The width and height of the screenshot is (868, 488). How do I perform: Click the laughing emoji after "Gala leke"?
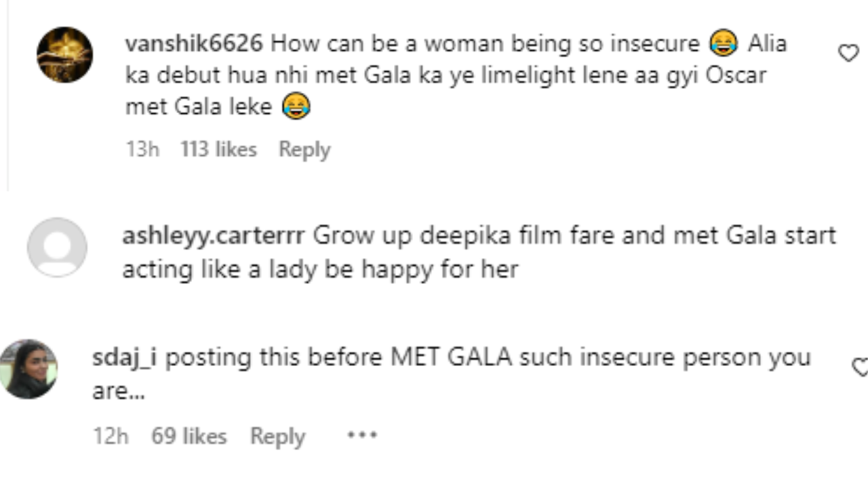[296, 106]
